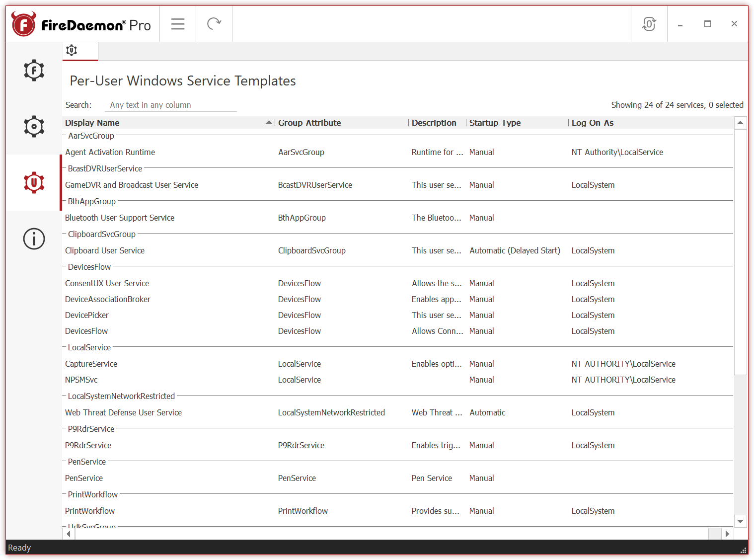Screen dimensions: 754x560
Task: Sort by Log On As column
Action: tap(651, 123)
